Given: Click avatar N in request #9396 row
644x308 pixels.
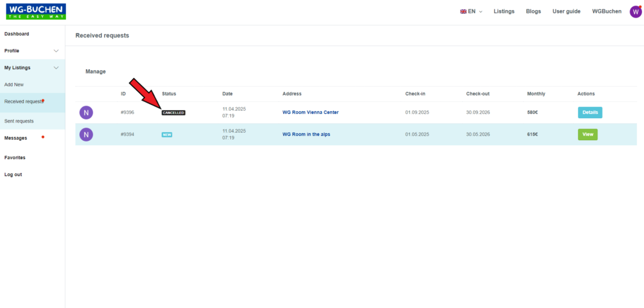Looking at the screenshot, I should click(x=86, y=113).
